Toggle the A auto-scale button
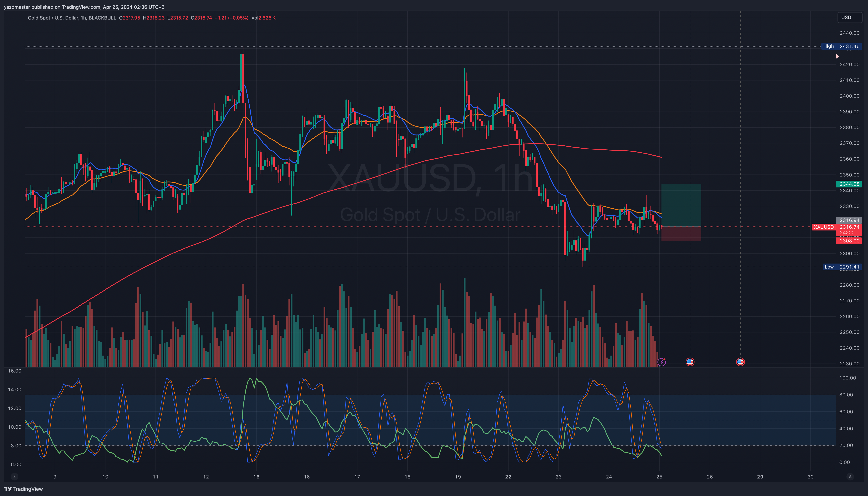 click(x=850, y=477)
